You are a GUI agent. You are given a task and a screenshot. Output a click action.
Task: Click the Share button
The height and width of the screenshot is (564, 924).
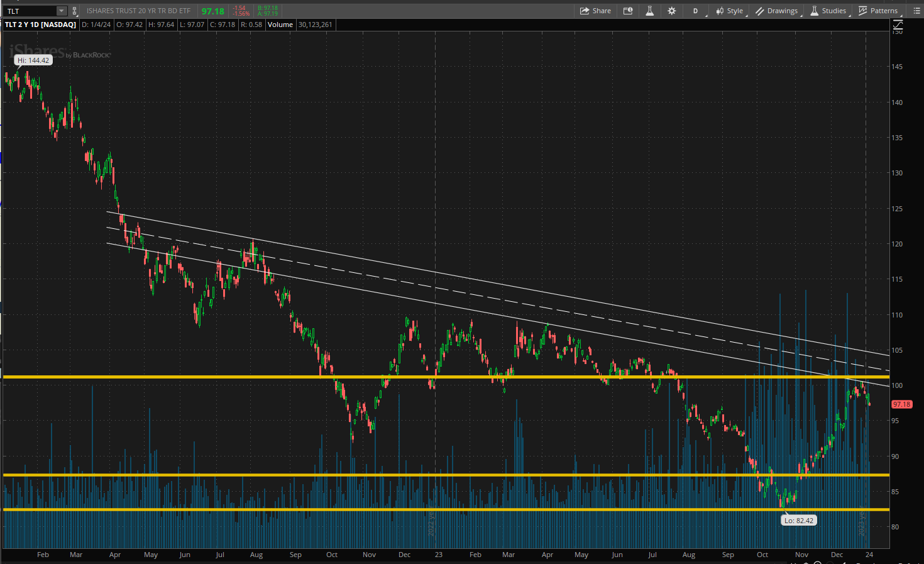(x=595, y=11)
